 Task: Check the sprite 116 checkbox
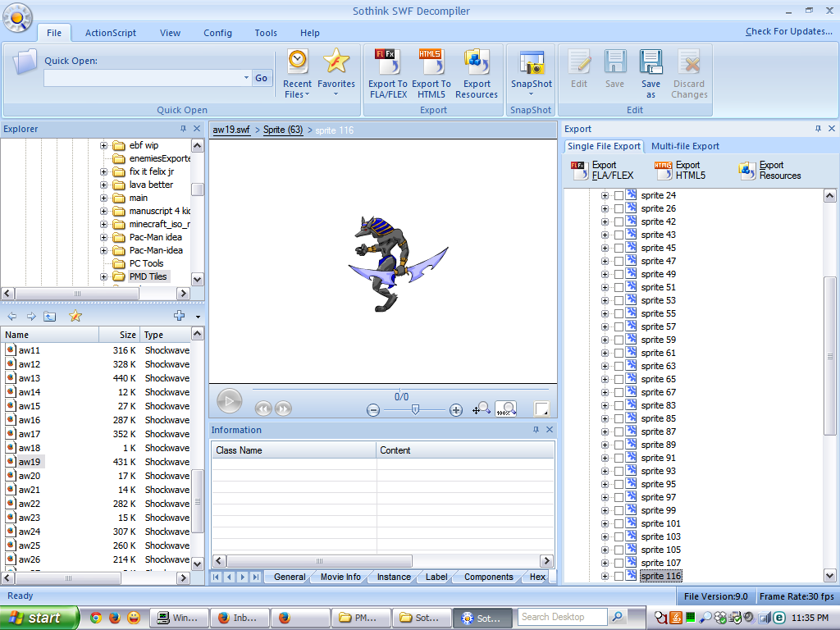619,577
